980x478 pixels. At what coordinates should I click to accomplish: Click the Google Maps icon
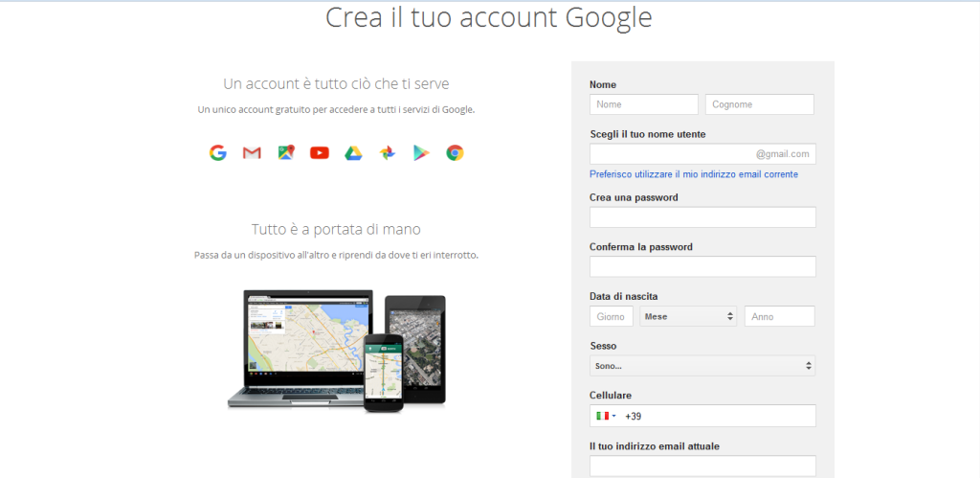click(285, 152)
